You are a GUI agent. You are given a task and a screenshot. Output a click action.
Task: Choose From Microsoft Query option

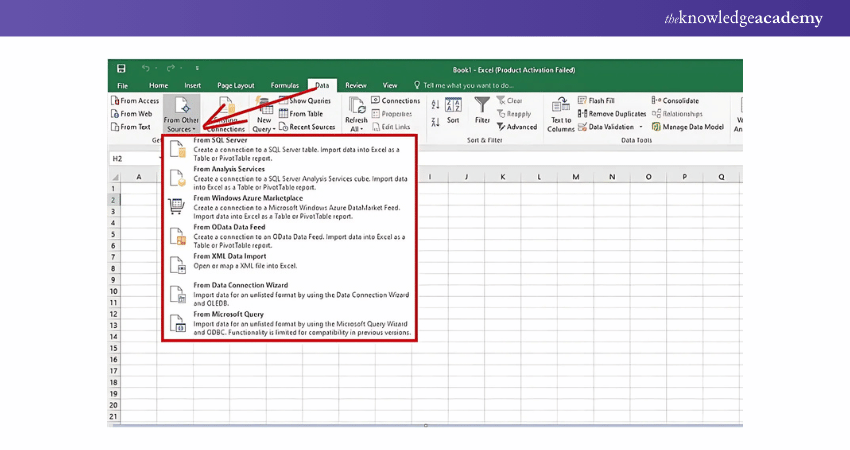(x=230, y=314)
